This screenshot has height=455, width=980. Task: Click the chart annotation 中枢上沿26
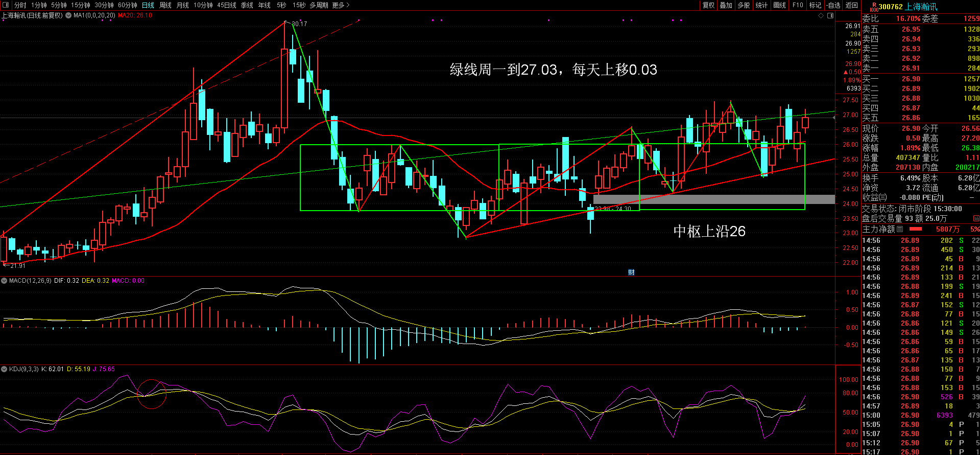coord(709,231)
